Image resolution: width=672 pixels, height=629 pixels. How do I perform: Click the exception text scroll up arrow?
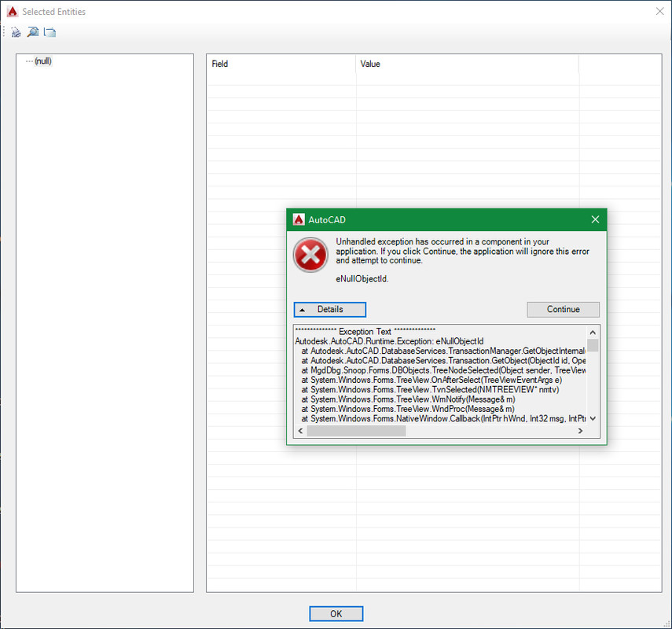pos(593,333)
